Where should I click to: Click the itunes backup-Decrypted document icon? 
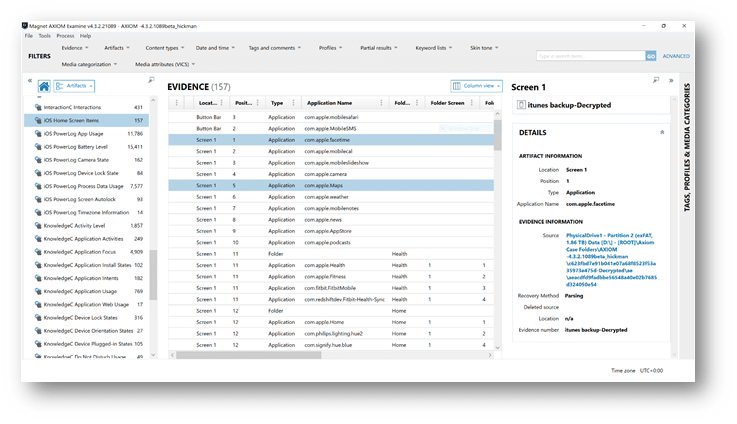[521, 105]
